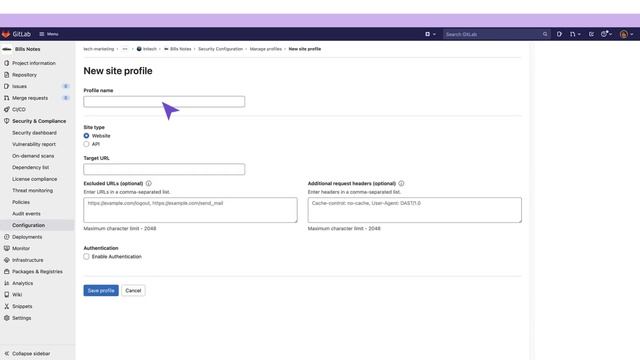
Task: Click the Merge requests count badge
Action: (65, 98)
